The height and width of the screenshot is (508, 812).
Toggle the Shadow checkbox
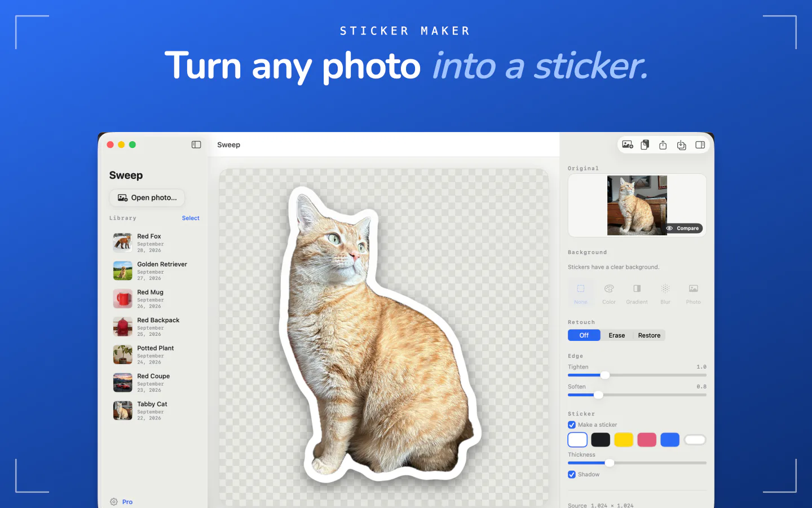[x=572, y=475]
